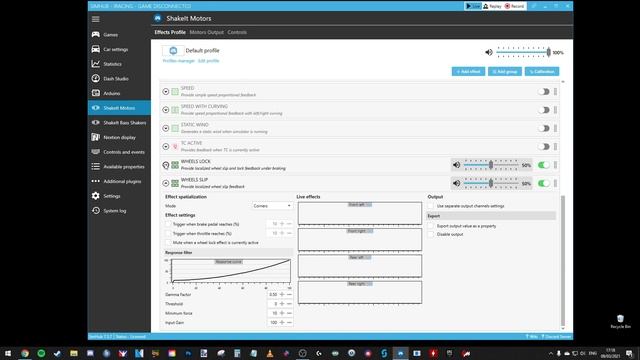
Task: Disable the WHEELS LOCK toggle
Action: 544,165
